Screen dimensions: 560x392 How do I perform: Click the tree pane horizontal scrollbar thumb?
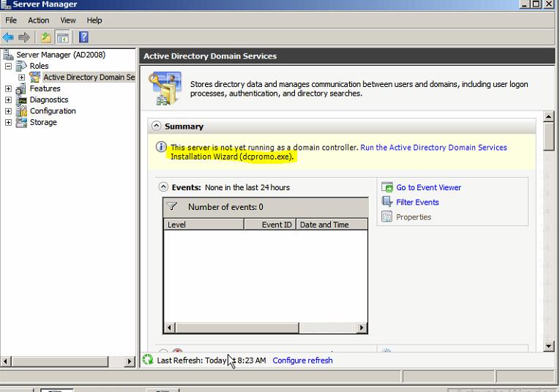pyautogui.click(x=59, y=361)
